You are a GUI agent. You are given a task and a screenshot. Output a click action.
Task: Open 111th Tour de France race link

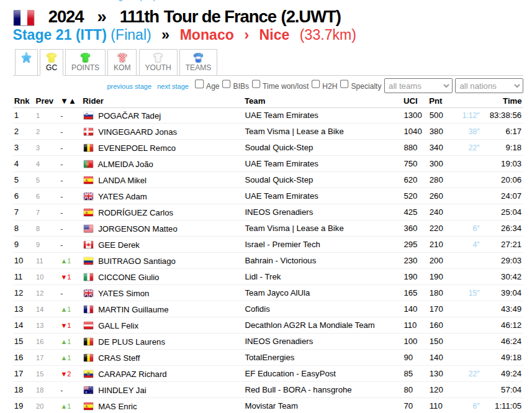(x=230, y=17)
